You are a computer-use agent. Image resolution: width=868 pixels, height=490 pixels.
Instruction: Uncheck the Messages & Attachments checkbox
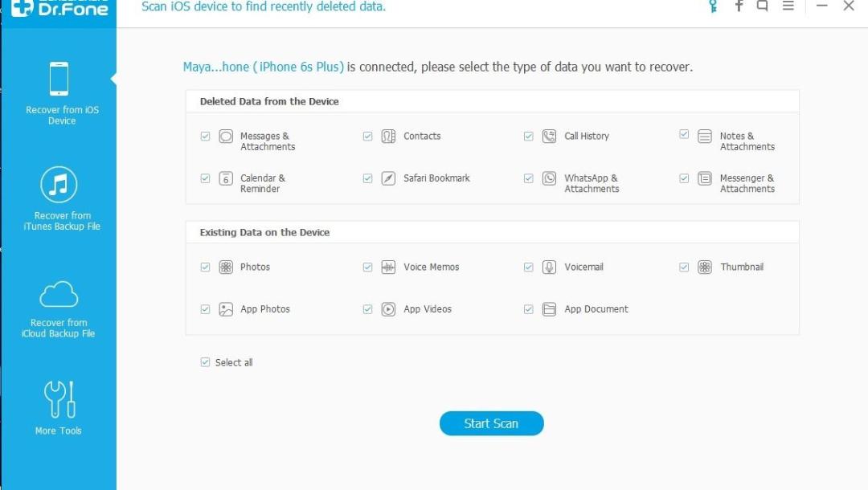tap(206, 136)
